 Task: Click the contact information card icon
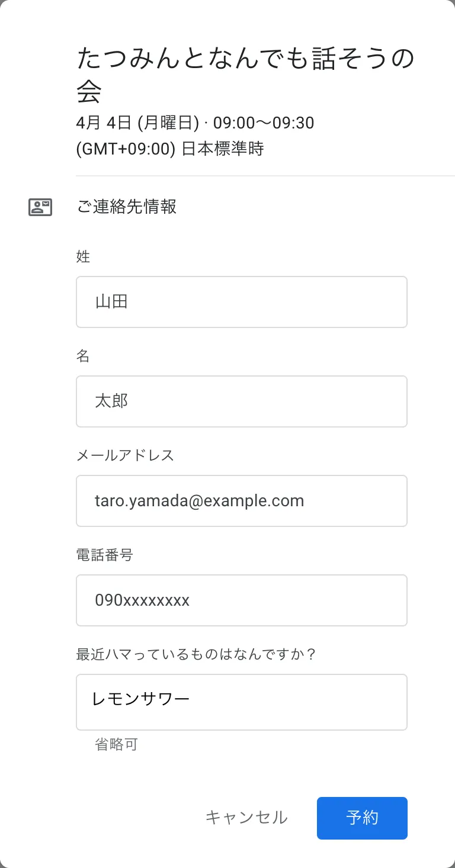pos(40,207)
